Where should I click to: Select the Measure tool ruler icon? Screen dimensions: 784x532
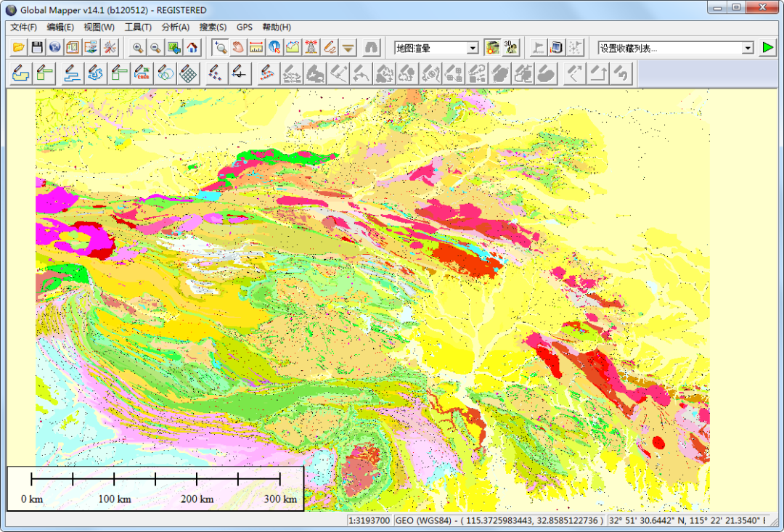click(256, 48)
